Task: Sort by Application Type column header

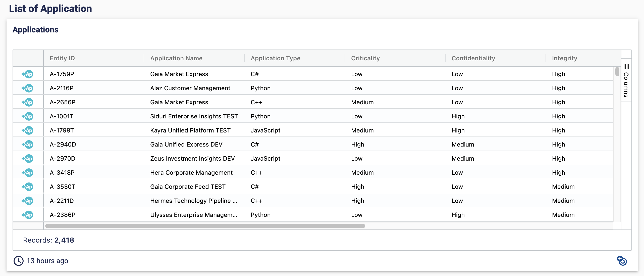Action: [x=276, y=58]
